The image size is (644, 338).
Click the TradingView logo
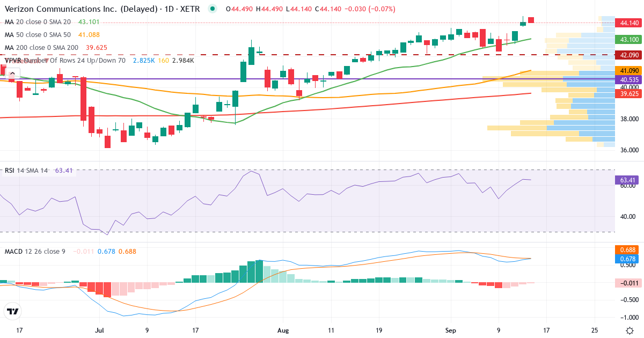[13, 311]
